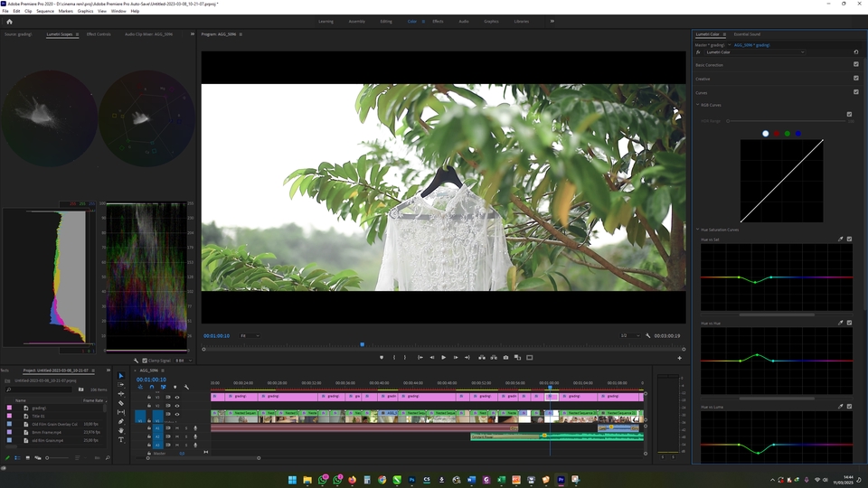Screen dimensions: 868x488
Task: Open the Lumetri Color effect dropdown
Action: (x=754, y=52)
